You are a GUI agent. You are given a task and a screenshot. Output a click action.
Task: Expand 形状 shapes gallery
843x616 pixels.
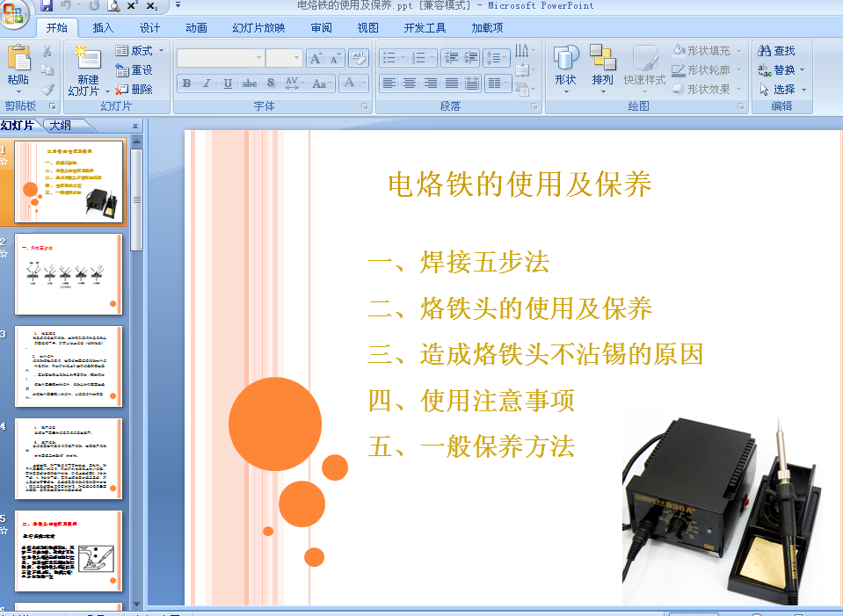point(565,70)
